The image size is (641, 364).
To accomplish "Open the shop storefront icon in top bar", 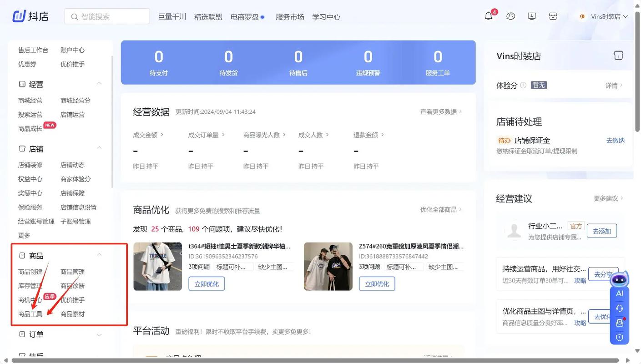I will pyautogui.click(x=552, y=15).
